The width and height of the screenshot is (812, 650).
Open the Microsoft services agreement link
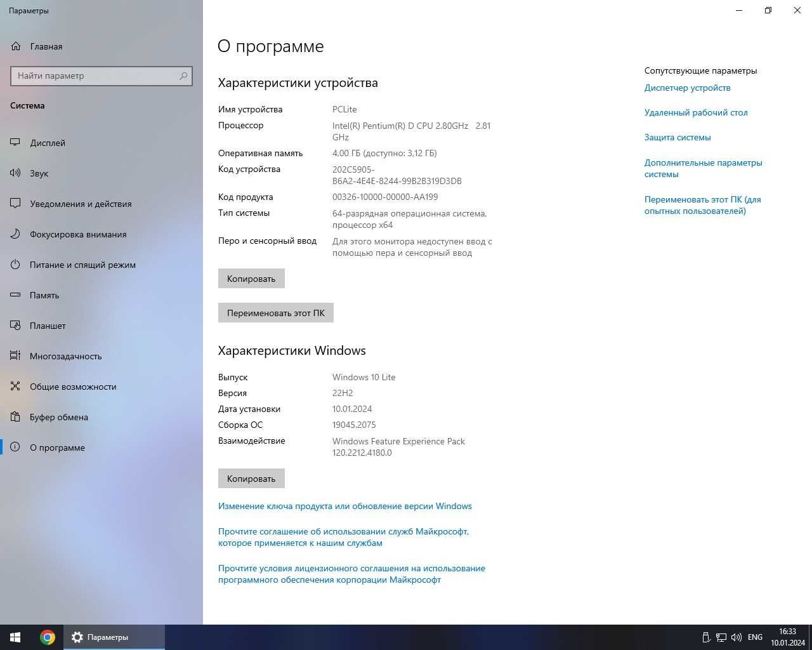pos(343,537)
